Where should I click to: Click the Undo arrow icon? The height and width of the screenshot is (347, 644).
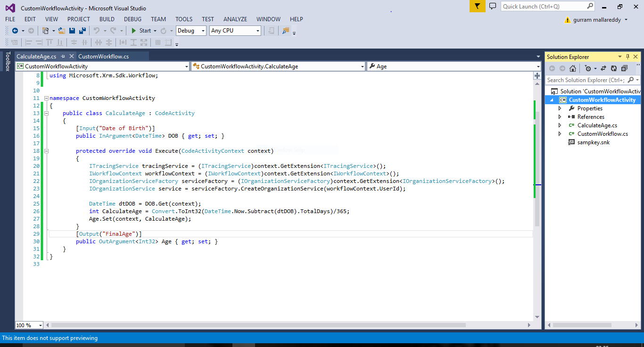pos(96,31)
